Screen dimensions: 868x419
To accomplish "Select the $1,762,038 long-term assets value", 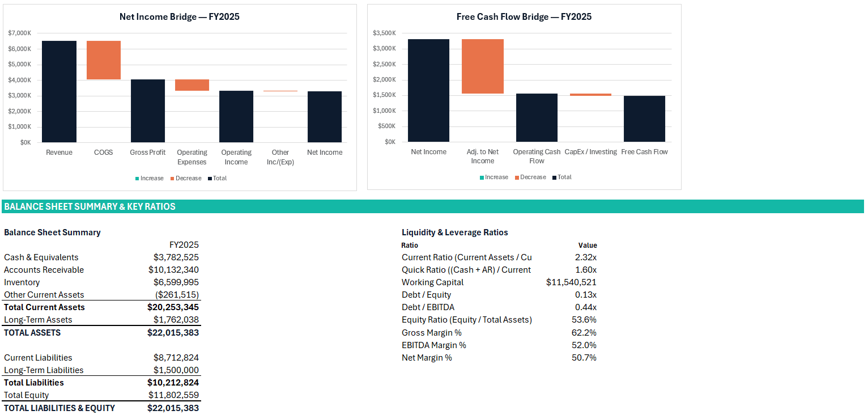I will (x=176, y=320).
